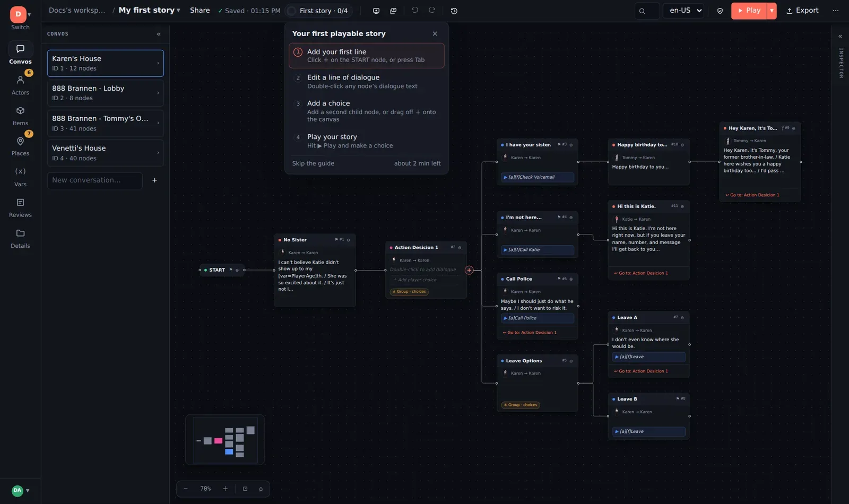Click the Play button

[x=749, y=11]
